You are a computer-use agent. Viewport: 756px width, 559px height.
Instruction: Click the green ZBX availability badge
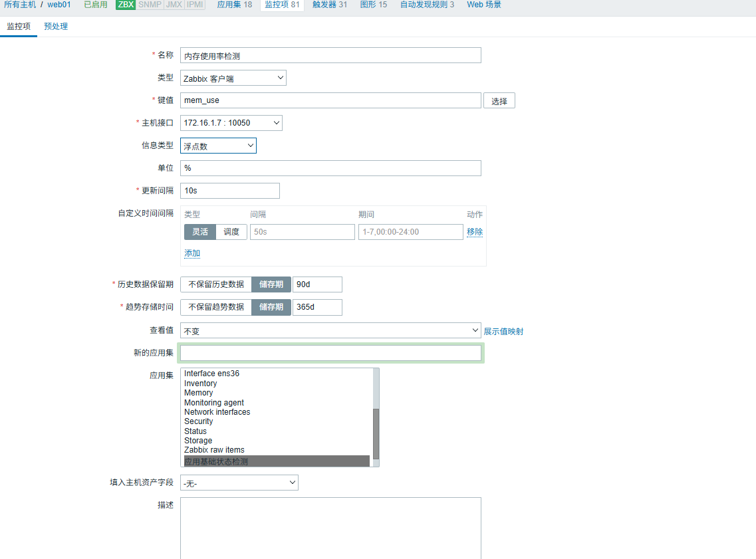(x=125, y=5)
